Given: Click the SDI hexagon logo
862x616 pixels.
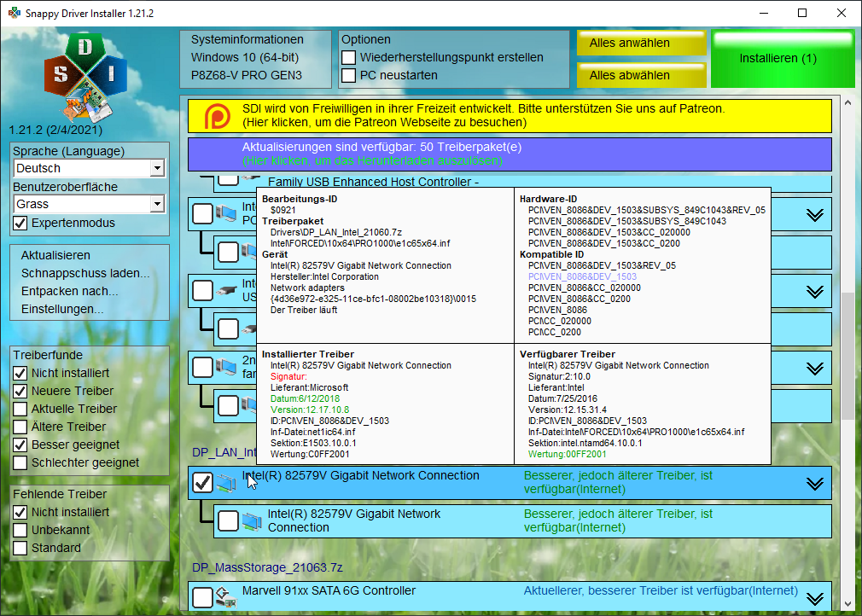Looking at the screenshot, I should click(x=85, y=78).
